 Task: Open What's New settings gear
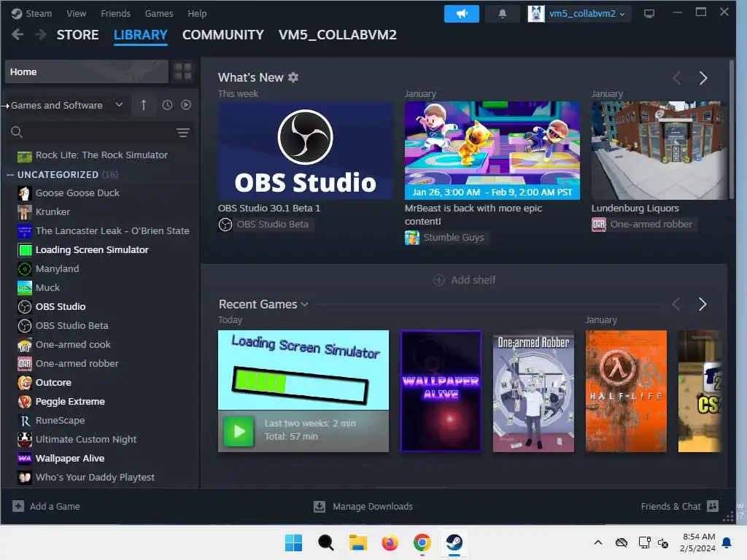(293, 77)
